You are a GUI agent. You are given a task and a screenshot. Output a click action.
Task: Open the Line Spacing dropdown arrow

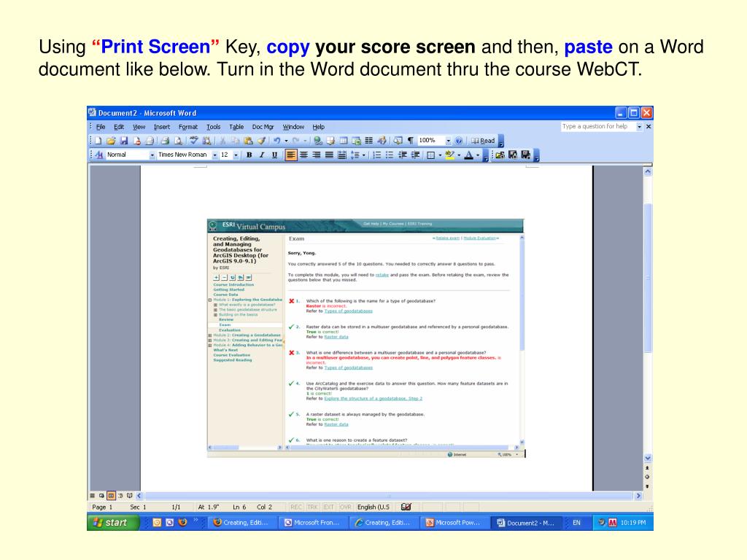pyautogui.click(x=364, y=155)
